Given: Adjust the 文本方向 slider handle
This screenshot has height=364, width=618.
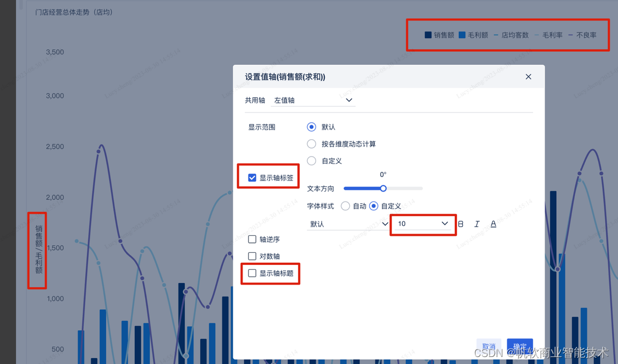Looking at the screenshot, I should point(383,189).
